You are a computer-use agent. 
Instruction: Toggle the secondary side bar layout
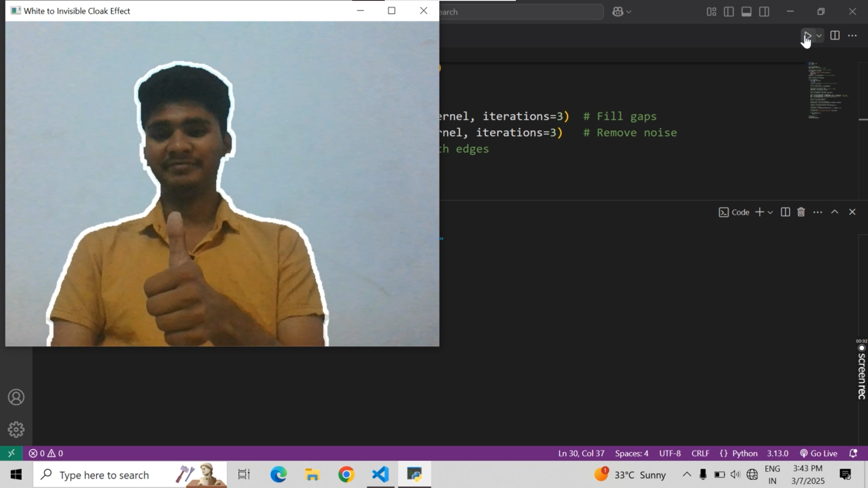point(764,12)
